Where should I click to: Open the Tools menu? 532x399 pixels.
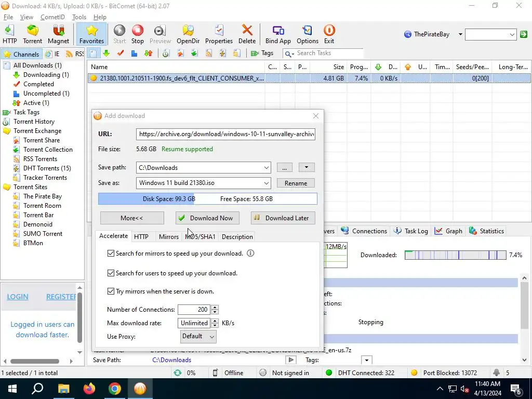(x=79, y=17)
